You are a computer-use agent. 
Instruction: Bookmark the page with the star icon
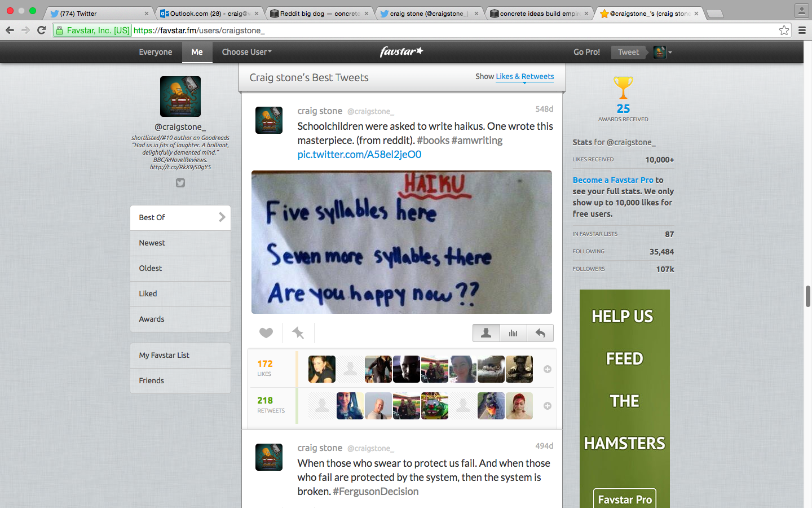coord(784,30)
